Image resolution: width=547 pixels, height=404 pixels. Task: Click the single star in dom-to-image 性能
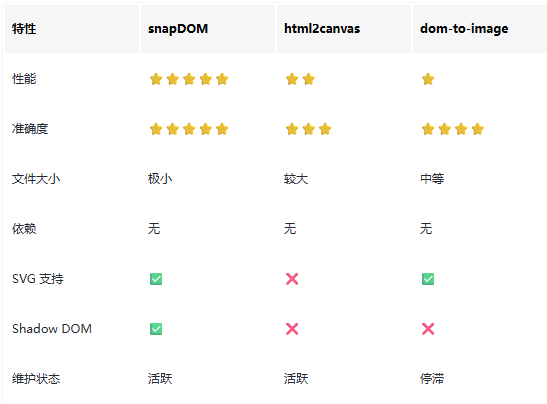[x=428, y=79]
